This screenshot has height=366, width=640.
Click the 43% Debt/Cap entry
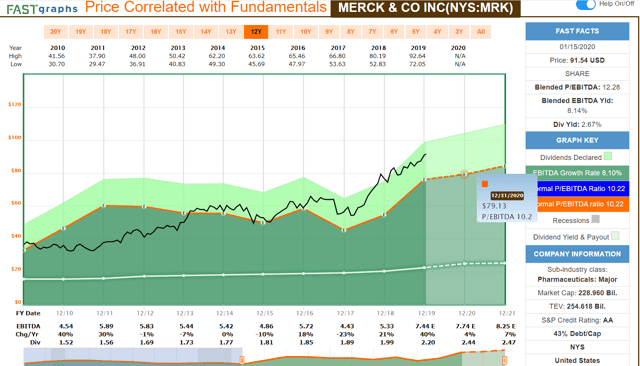click(x=577, y=334)
